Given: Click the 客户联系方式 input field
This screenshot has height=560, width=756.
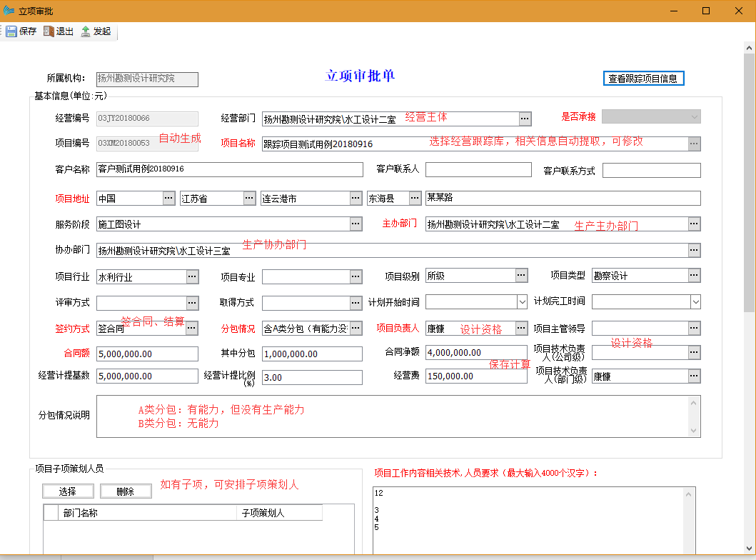Looking at the screenshot, I should 651,170.
